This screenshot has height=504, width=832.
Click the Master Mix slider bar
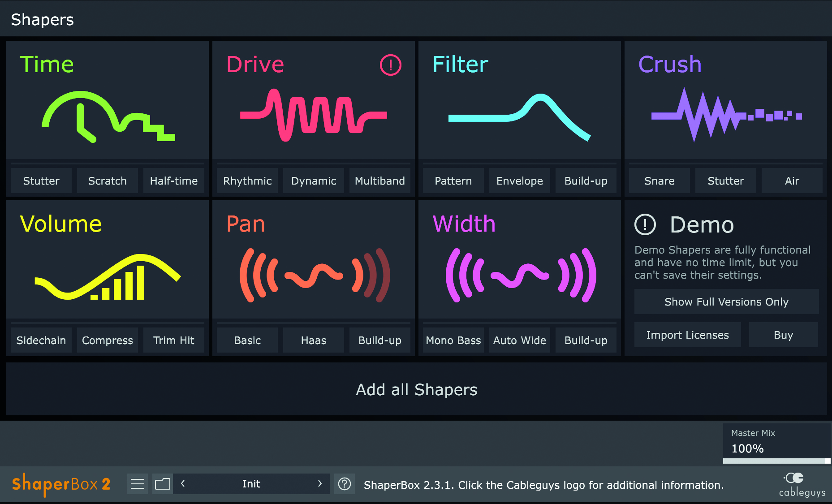[x=777, y=461]
